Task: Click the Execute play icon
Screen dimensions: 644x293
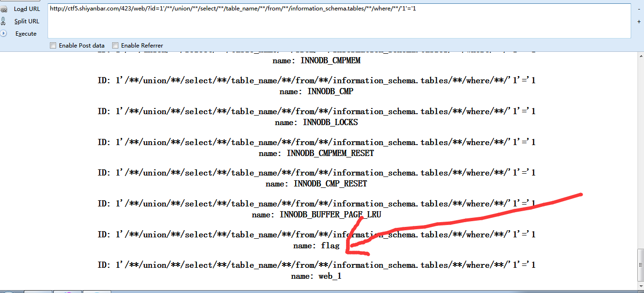Action: (x=3, y=33)
